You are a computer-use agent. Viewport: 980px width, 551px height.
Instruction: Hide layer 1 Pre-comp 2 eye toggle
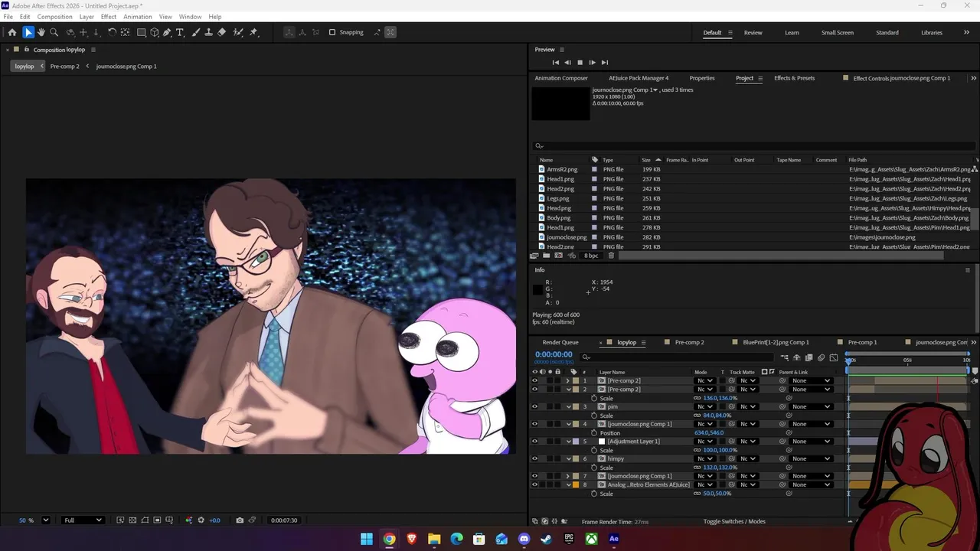(x=534, y=380)
